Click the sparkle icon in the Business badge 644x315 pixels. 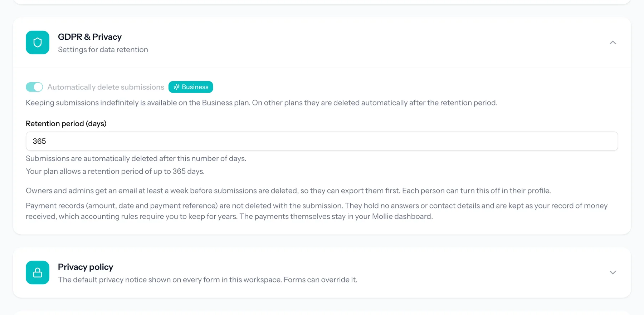point(176,87)
